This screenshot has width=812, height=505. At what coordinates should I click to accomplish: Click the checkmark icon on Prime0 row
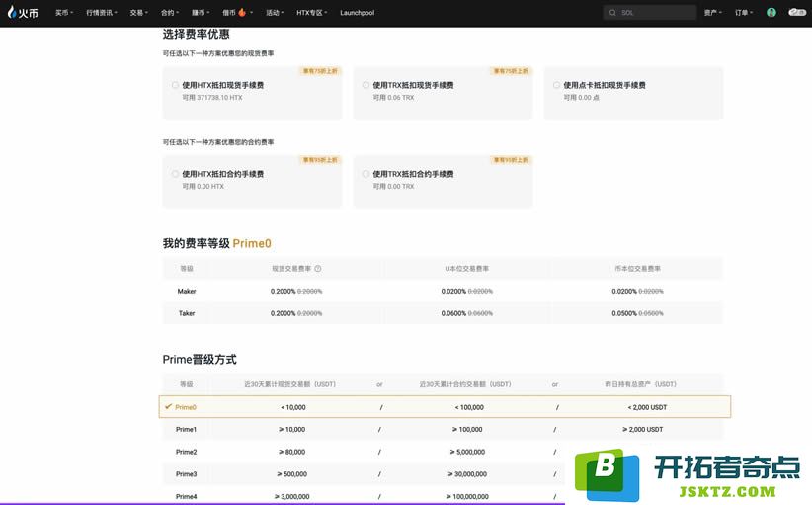[x=168, y=406]
